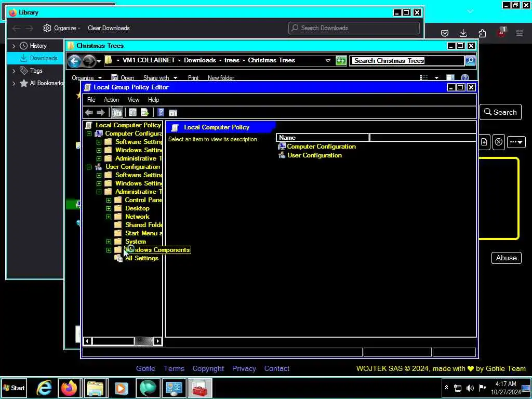Expand All Bookmarks in Library sidebar

tap(14, 83)
